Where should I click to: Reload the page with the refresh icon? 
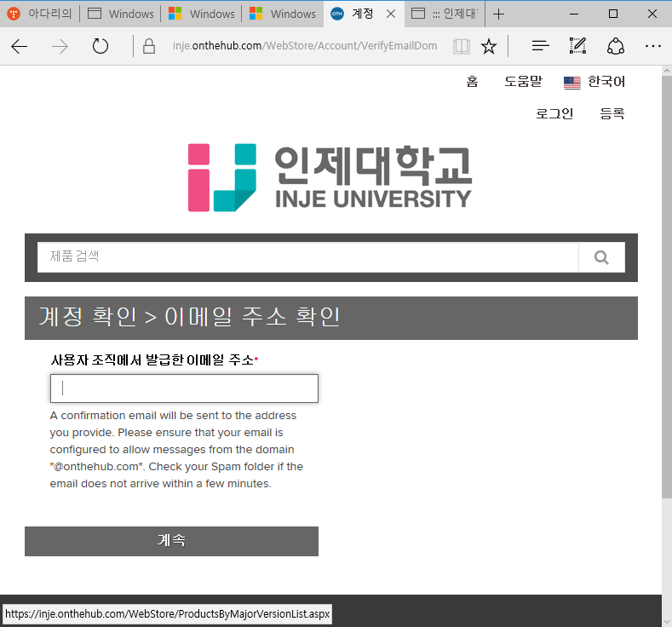(x=101, y=46)
